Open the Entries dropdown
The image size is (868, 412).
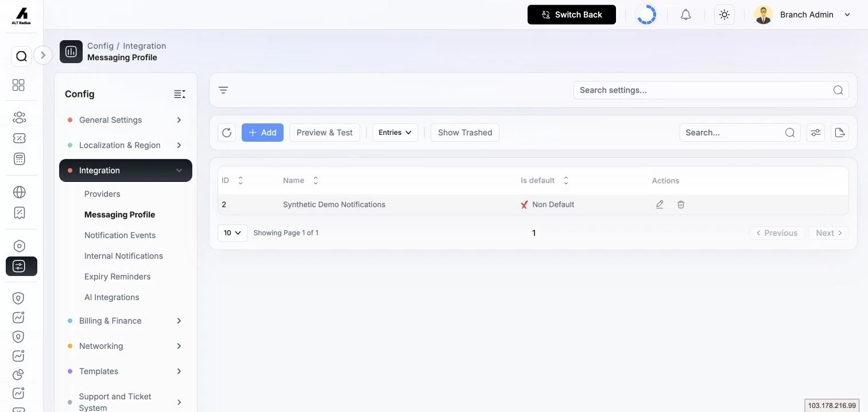[396, 133]
